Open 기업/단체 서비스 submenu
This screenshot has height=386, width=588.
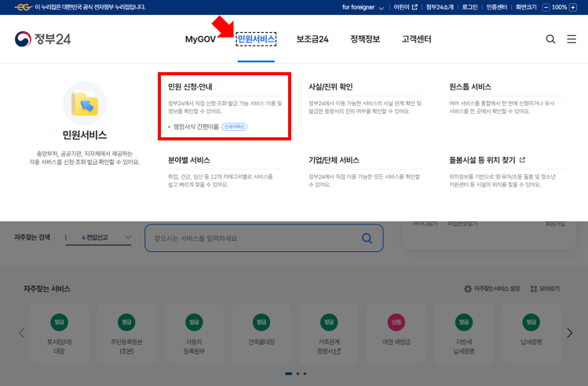pyautogui.click(x=334, y=160)
